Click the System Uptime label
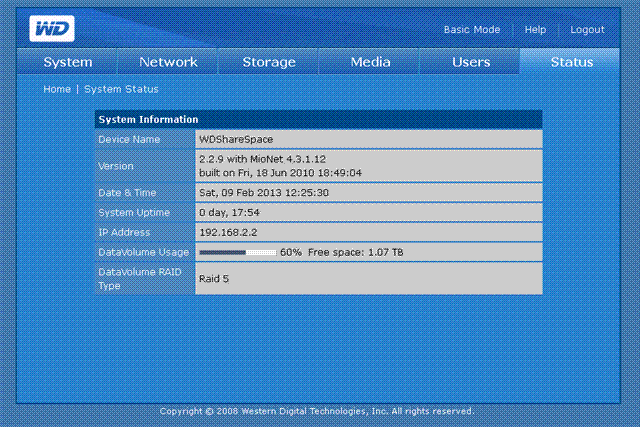This screenshot has height=427, width=640. coord(134,213)
